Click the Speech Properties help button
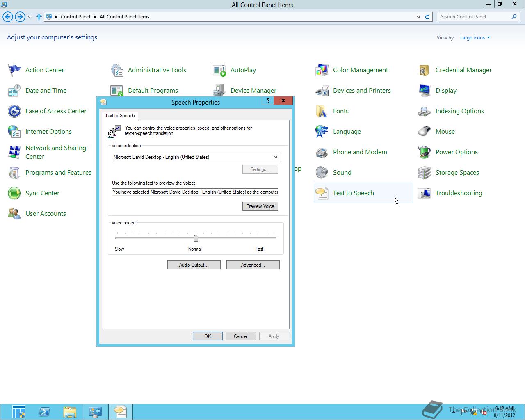Screen dimensions: 525x420 click(268, 101)
